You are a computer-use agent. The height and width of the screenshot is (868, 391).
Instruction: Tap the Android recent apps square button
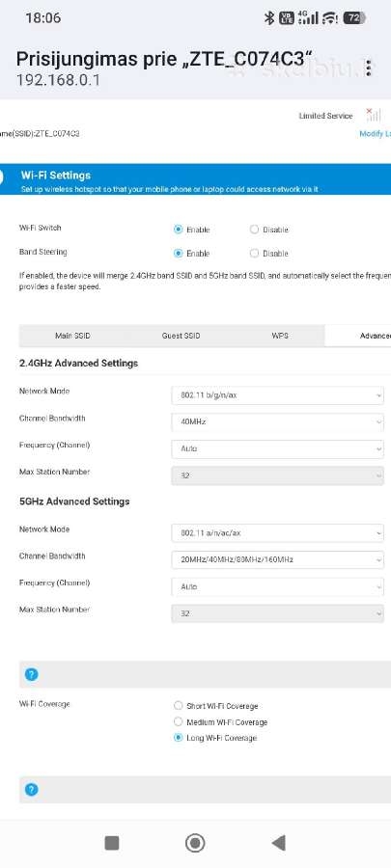click(112, 843)
